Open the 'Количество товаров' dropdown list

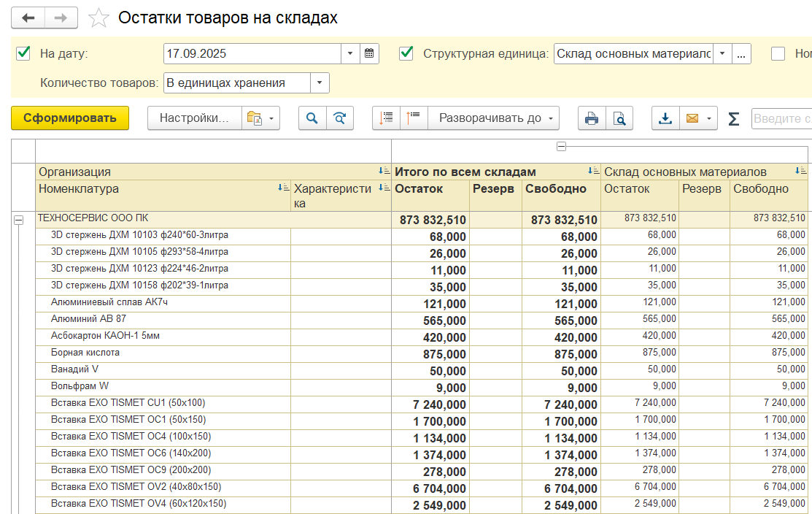[x=320, y=83]
